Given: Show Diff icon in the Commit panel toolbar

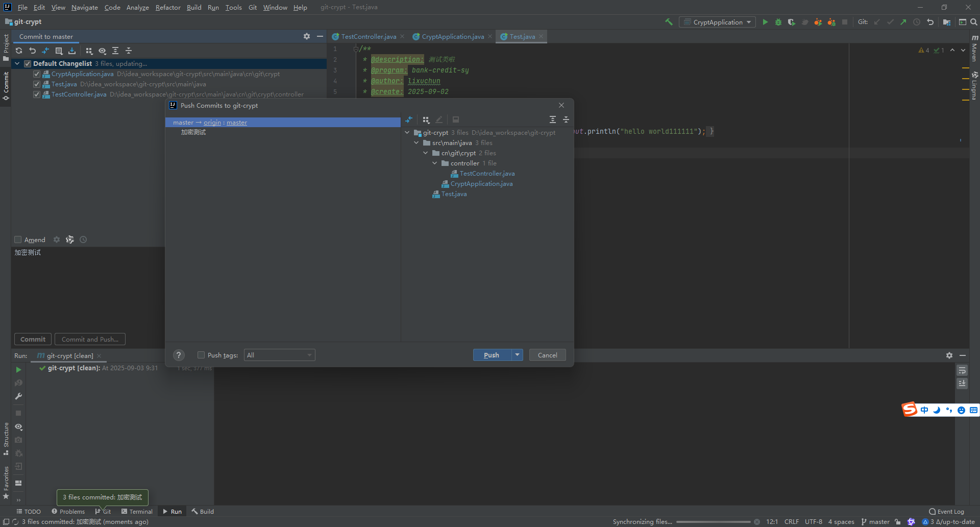Looking at the screenshot, I should pos(45,51).
